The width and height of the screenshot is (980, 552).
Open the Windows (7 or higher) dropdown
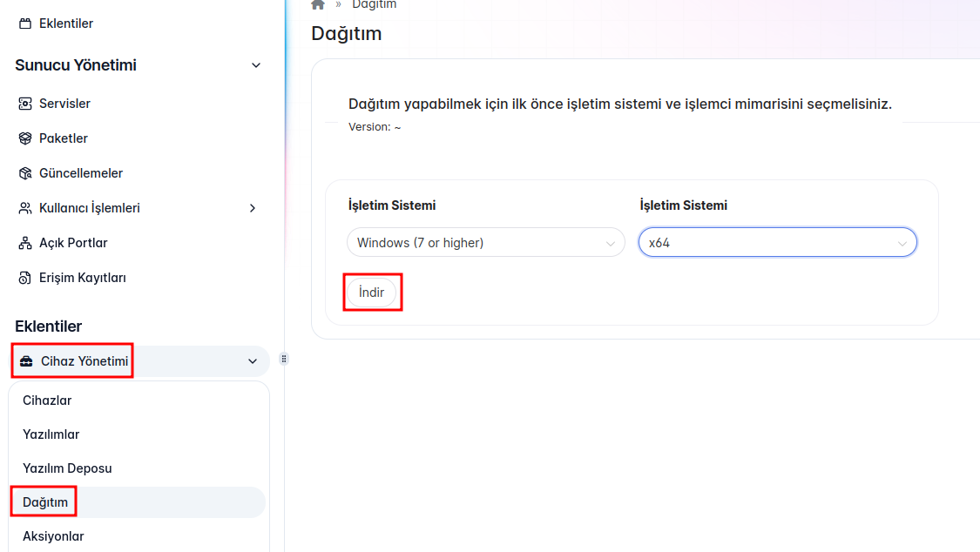[x=485, y=243]
